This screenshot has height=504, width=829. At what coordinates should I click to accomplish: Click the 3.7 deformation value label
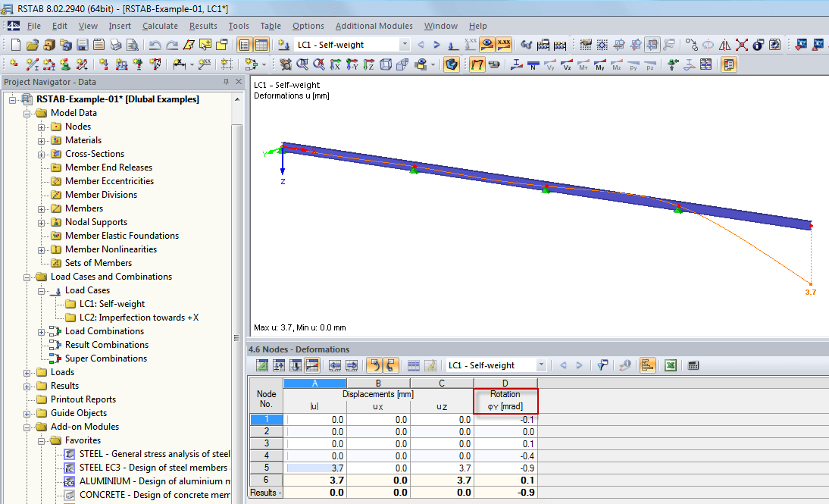click(x=811, y=292)
